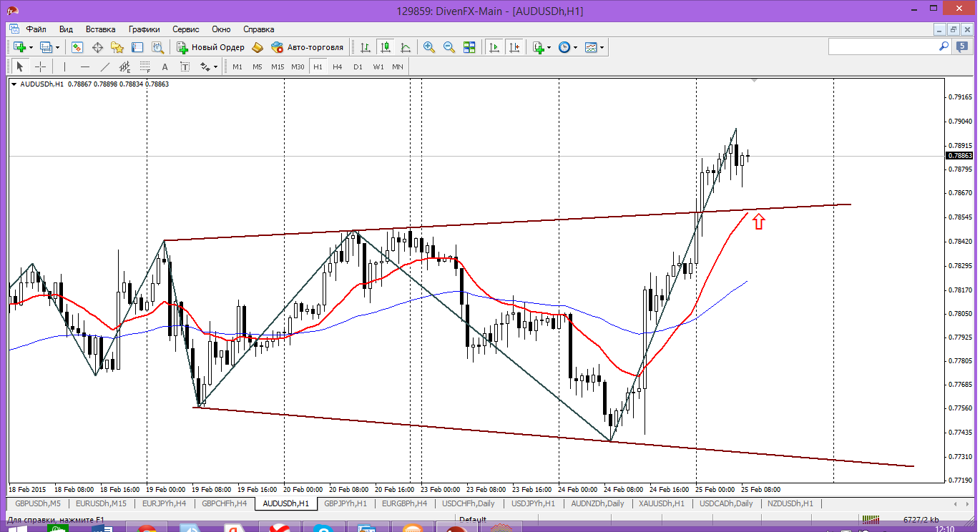Select the text label tool

click(185, 66)
